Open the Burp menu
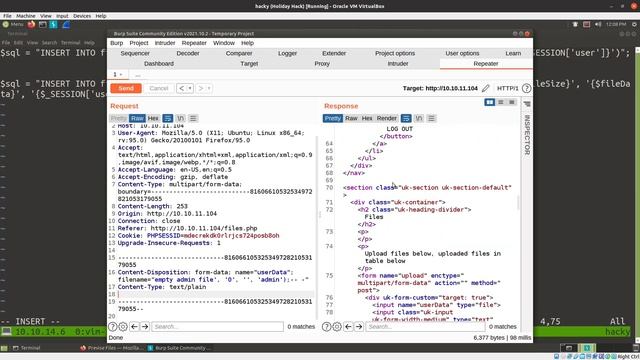Screen dimensions: 640x360 click(116, 43)
